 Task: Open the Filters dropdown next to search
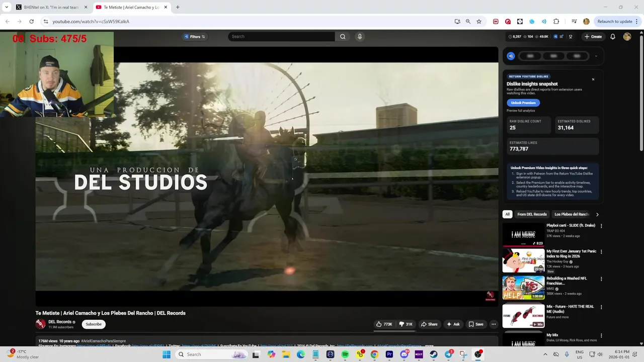click(194, 36)
